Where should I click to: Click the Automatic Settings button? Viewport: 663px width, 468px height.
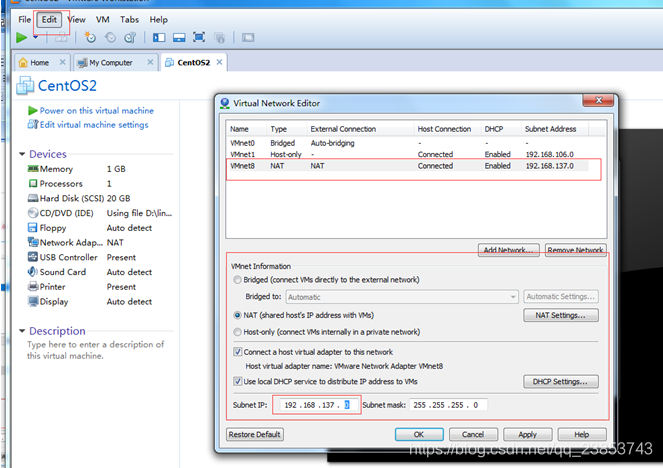[x=561, y=297]
